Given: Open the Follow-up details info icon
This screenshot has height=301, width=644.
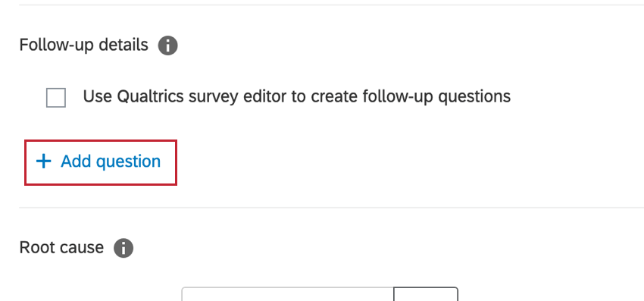Looking at the screenshot, I should click(x=168, y=45).
